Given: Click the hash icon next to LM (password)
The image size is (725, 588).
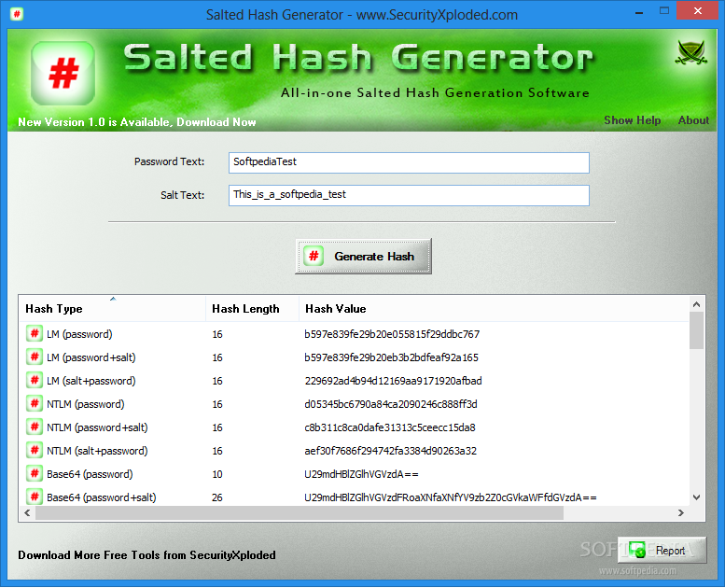Looking at the screenshot, I should (35, 333).
